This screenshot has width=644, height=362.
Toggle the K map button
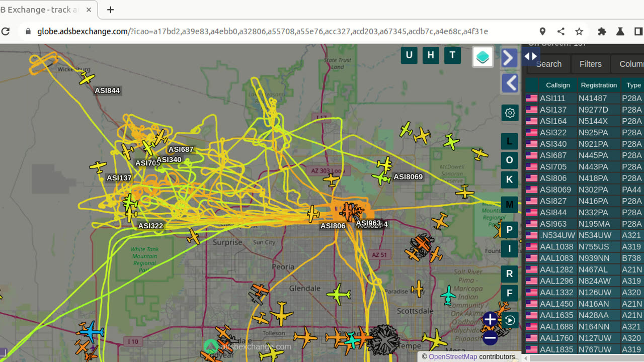[x=509, y=179]
